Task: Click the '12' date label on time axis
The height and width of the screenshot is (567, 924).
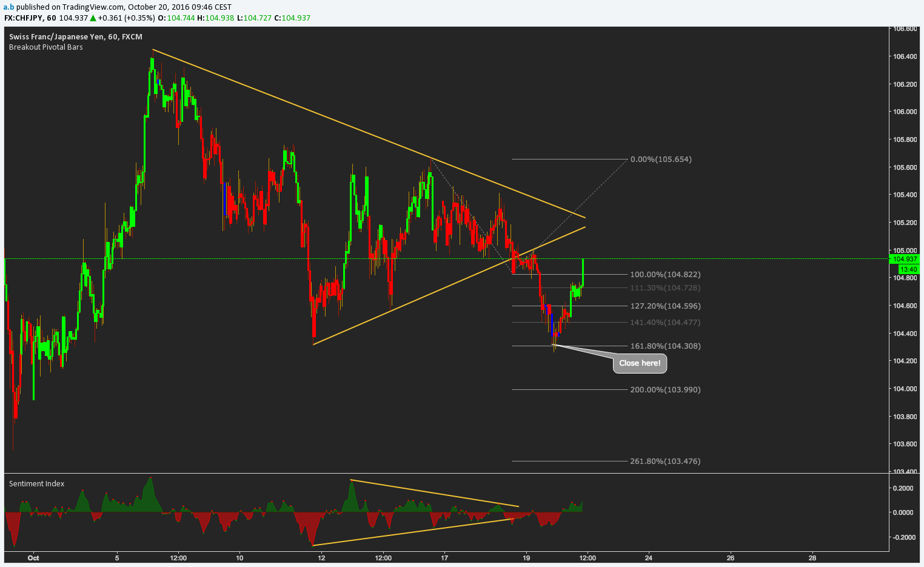Action: (x=321, y=558)
